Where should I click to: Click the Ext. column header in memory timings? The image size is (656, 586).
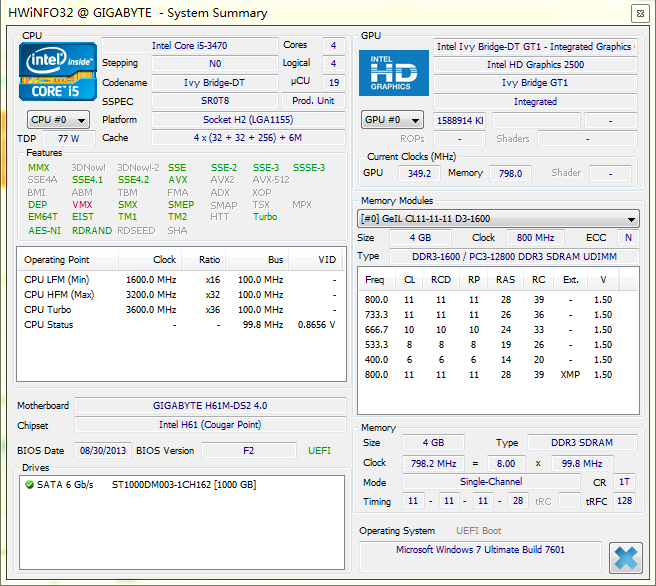570,280
